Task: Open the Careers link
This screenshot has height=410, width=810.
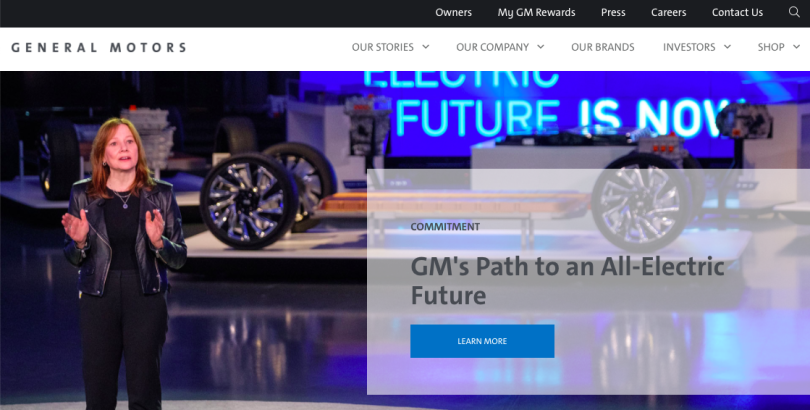Action: 668,12
